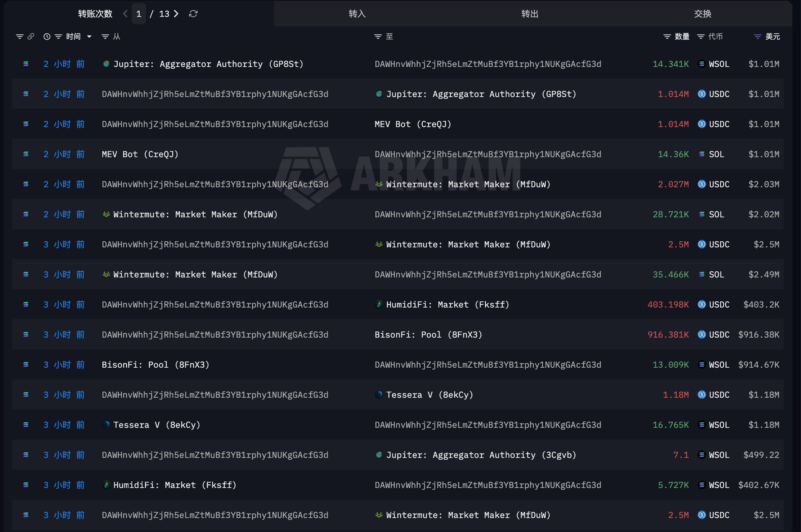Open the 数量 amount filter
The image size is (801, 532).
(667, 37)
